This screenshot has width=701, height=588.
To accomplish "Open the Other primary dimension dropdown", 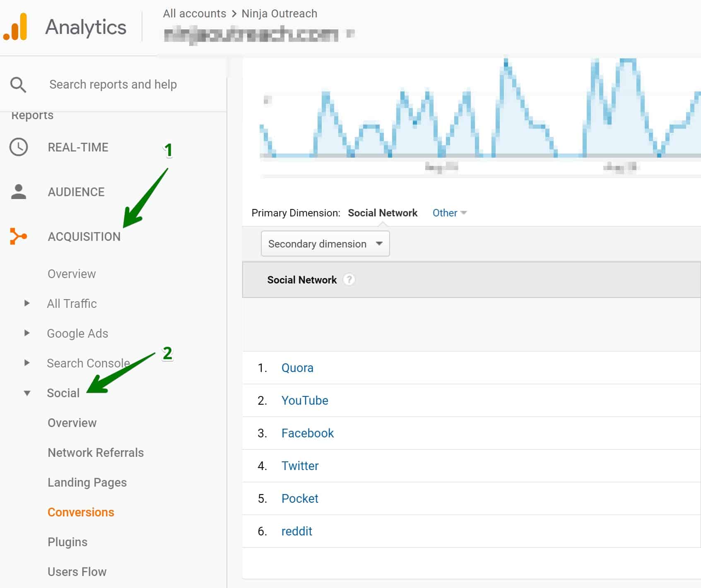I will pos(449,213).
